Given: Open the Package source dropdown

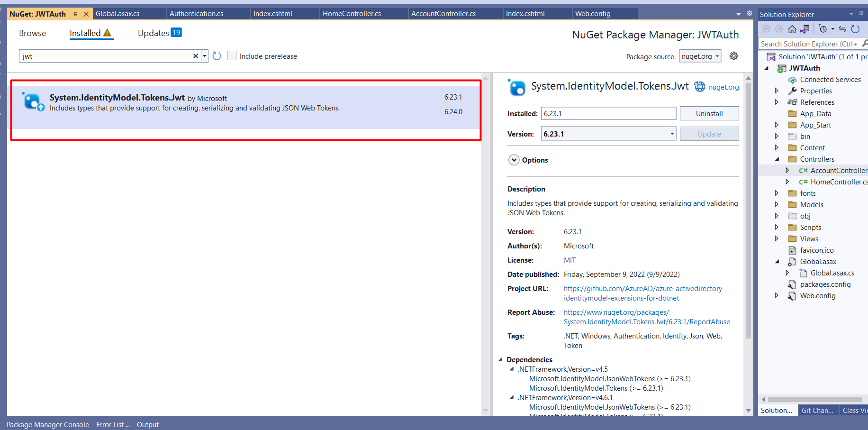Looking at the screenshot, I should click(700, 56).
